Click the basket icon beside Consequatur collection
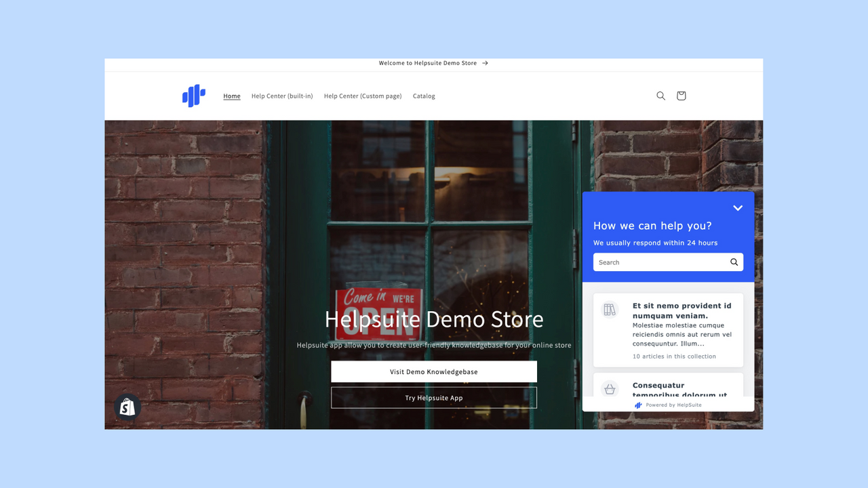Viewport: 868px width, 488px height. click(609, 389)
